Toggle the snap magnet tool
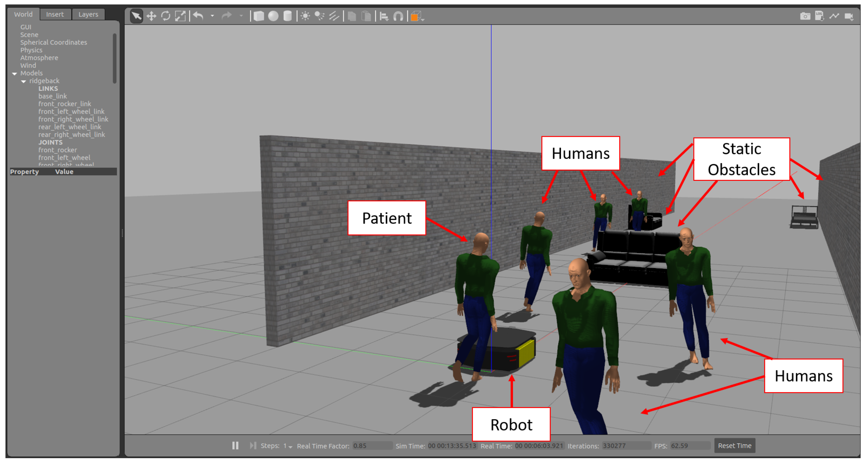Screen dimensions: 868x466 coord(398,16)
